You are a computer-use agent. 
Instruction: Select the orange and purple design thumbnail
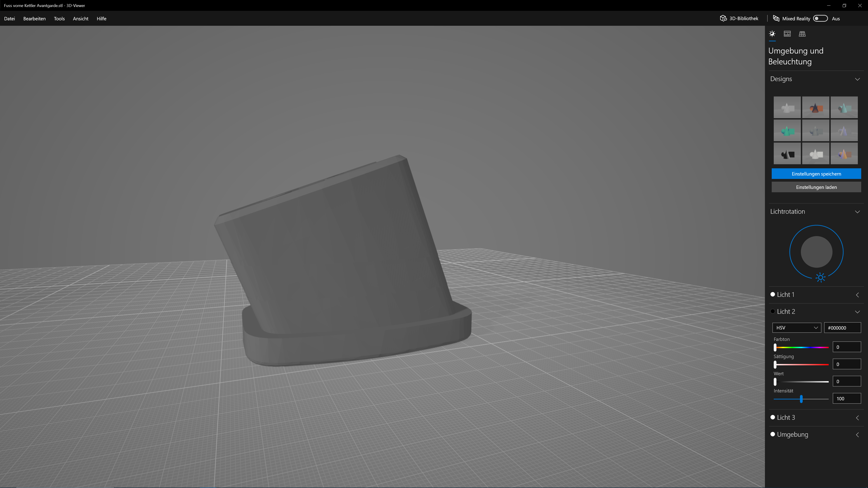pyautogui.click(x=844, y=154)
